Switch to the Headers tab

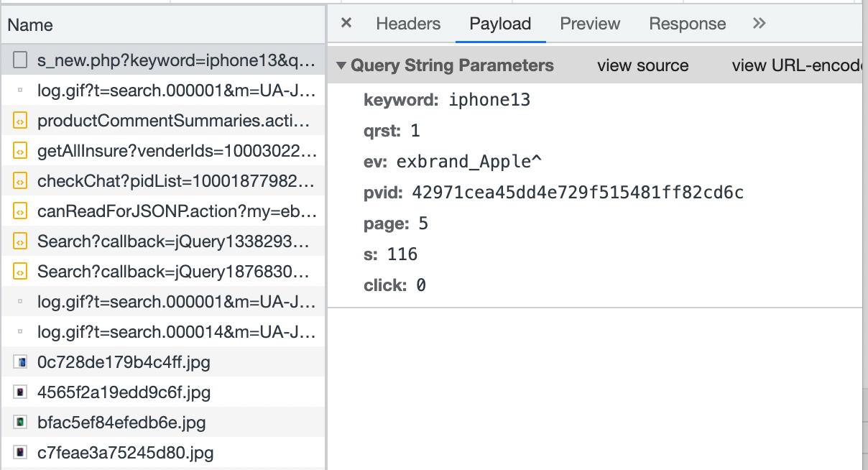pos(408,24)
